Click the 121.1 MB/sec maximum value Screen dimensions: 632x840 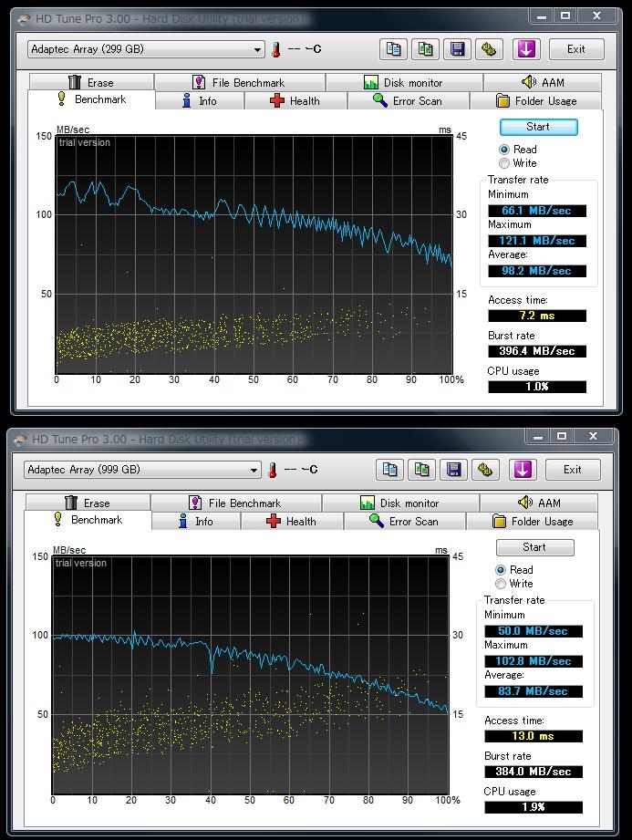(537, 241)
